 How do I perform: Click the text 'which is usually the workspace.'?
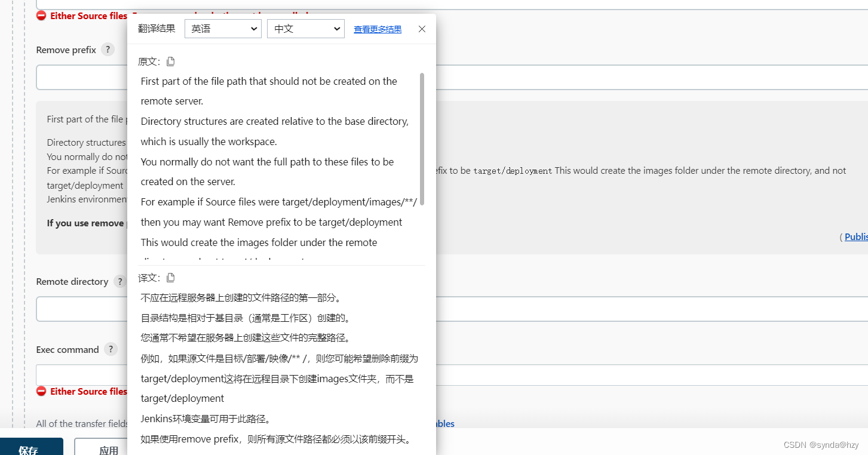click(209, 142)
